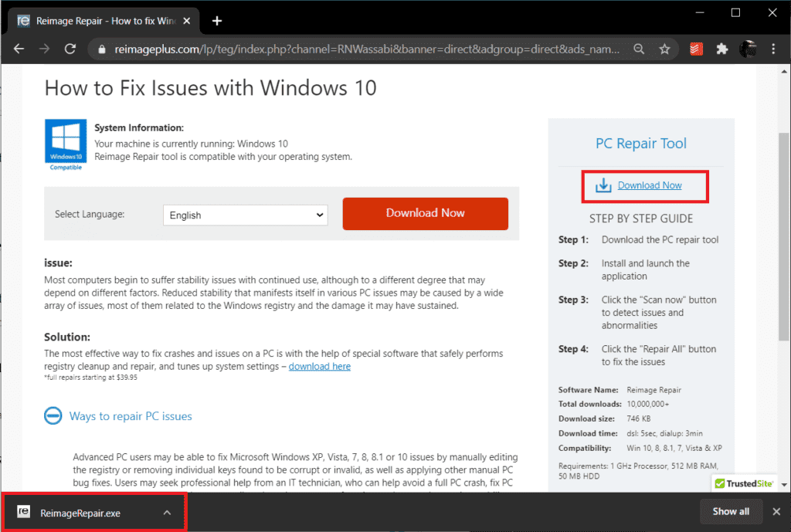This screenshot has width=791, height=532.
Task: Click the '746 KB' download size value
Action: pos(638,418)
